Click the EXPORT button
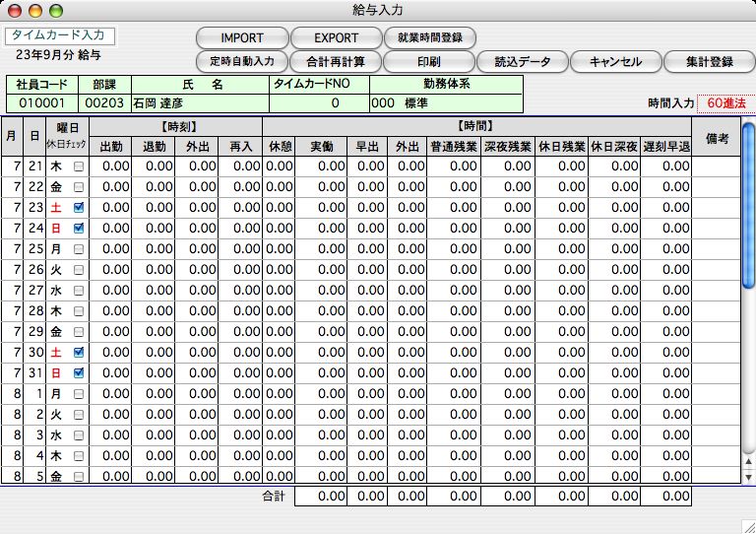The image size is (756, 534). pos(336,38)
